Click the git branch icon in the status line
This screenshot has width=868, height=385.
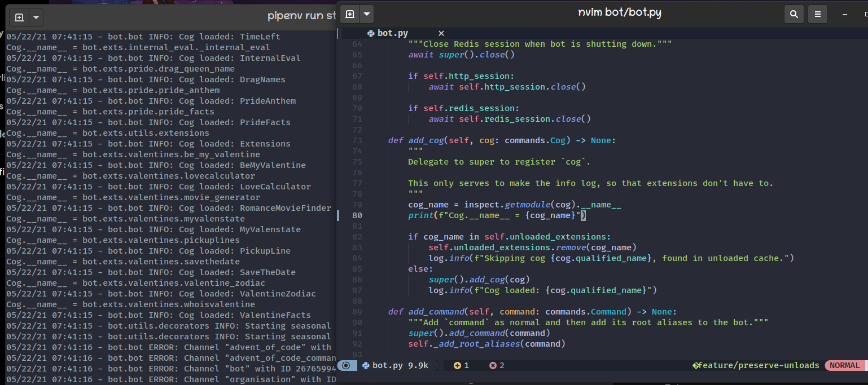696,365
